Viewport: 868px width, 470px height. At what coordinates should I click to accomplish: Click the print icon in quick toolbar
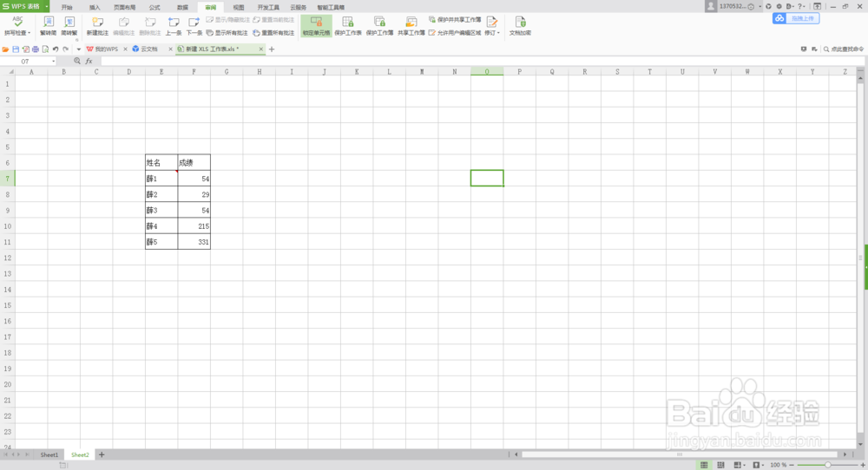(36, 49)
